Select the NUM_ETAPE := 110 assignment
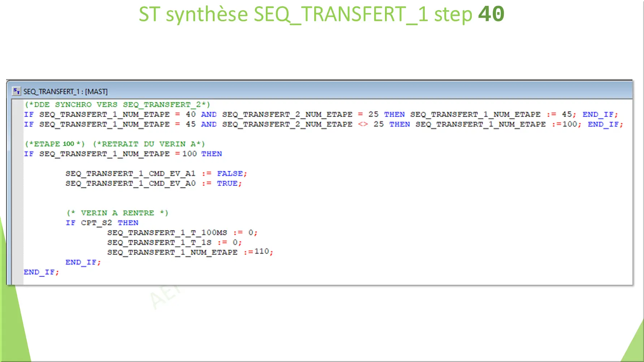 click(x=190, y=252)
